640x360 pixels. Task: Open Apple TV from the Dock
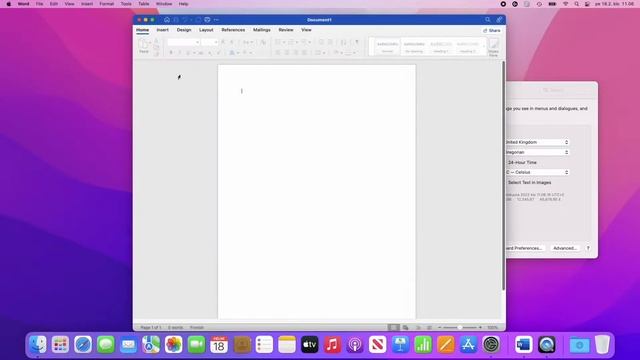[x=310, y=344]
